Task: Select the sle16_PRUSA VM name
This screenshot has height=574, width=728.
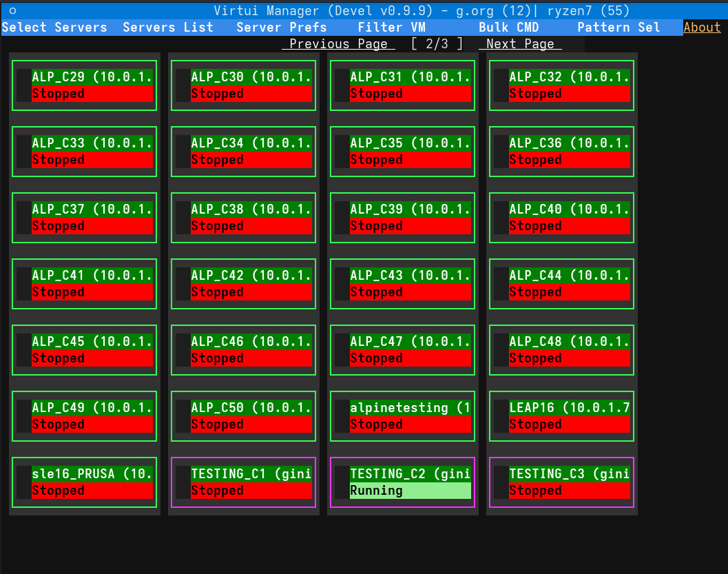Action: (92, 474)
